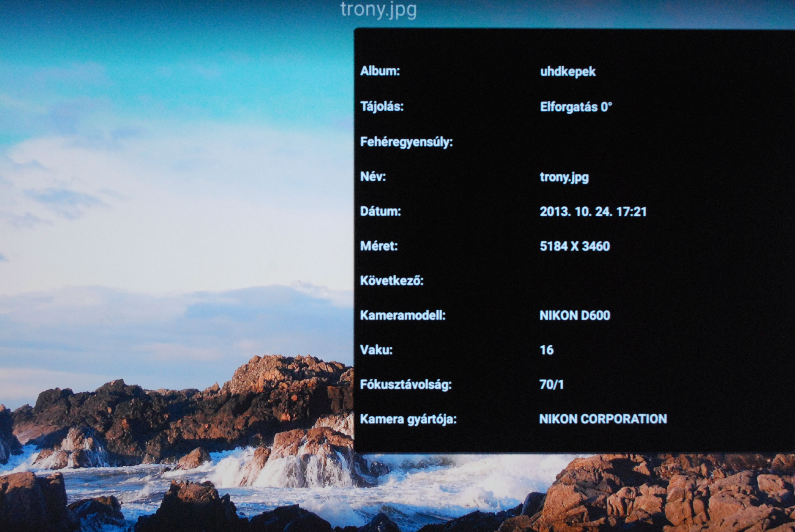Click the 70/1 focal length value

click(551, 385)
